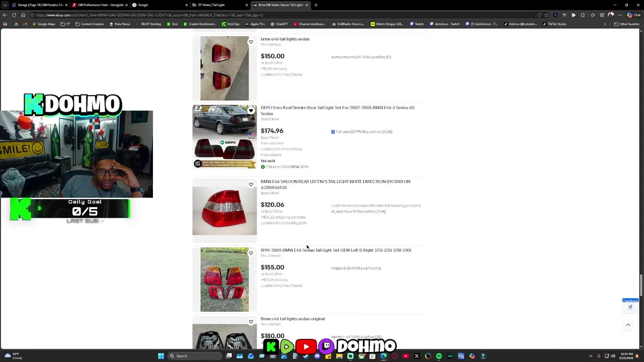View the $150.00 tail lights photo

pos(224,68)
